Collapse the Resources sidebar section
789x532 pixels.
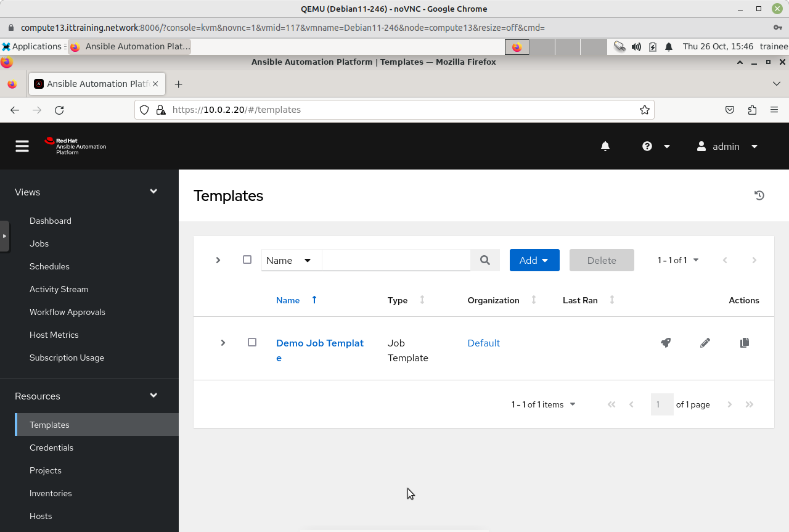coord(153,396)
